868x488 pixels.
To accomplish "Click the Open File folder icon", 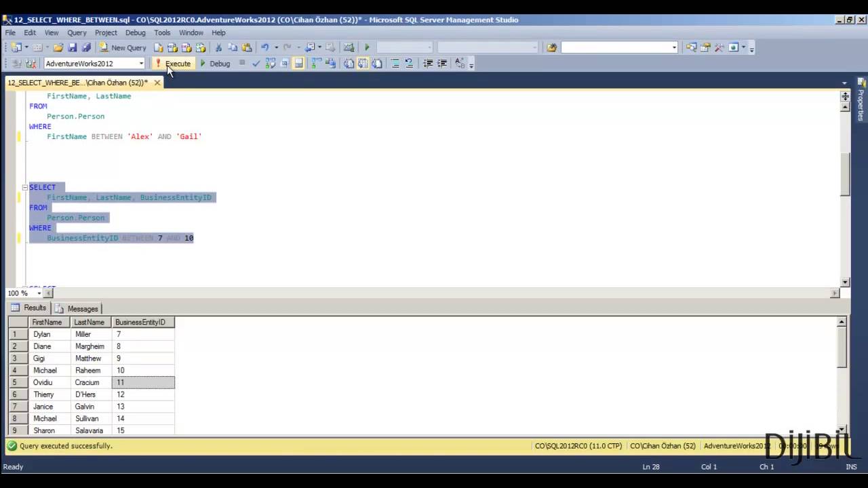I will (58, 47).
